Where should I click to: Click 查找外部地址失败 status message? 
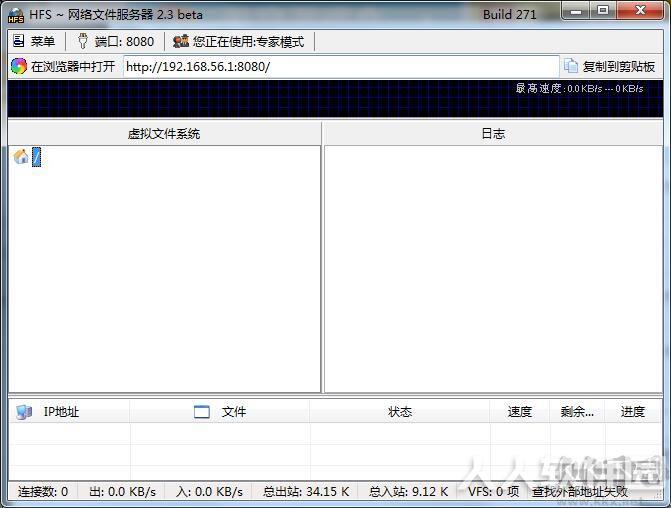click(580, 491)
